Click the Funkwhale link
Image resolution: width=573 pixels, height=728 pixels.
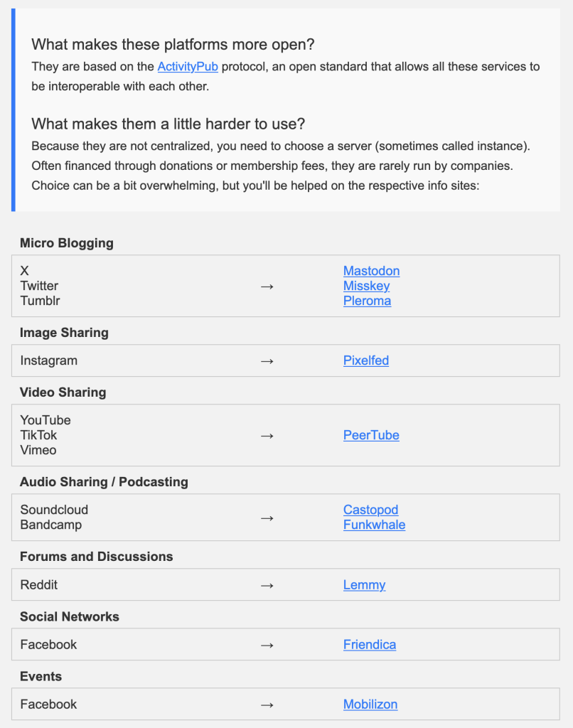pos(374,525)
